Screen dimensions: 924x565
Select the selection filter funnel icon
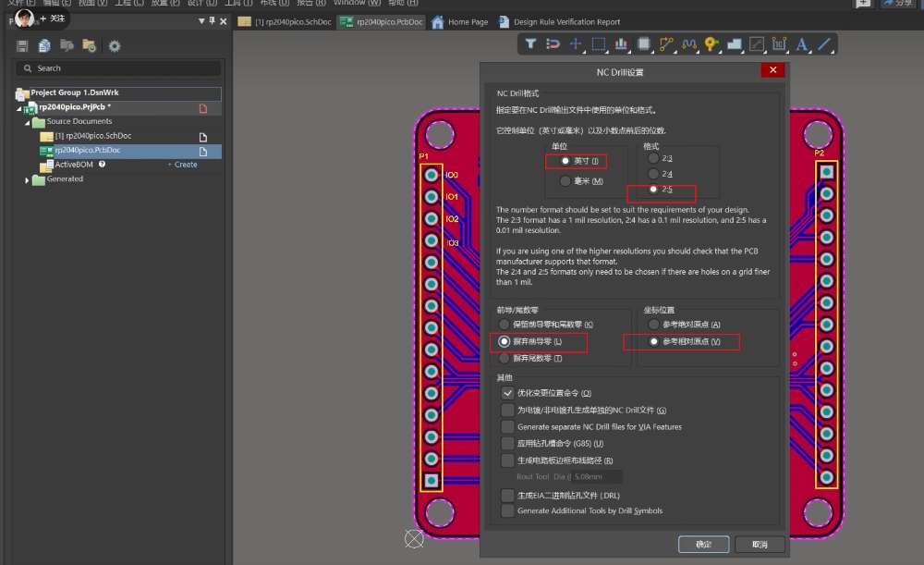click(x=530, y=44)
